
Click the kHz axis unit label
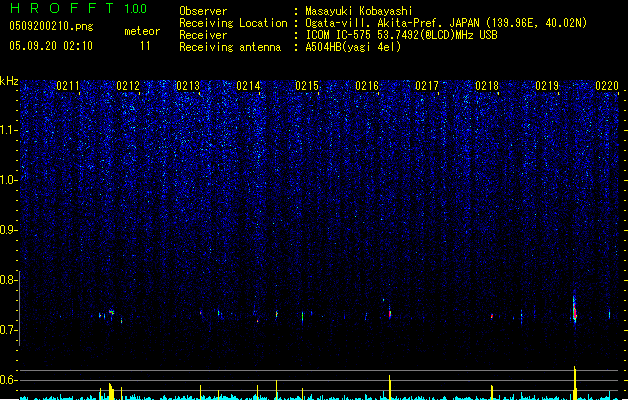pos(9,81)
